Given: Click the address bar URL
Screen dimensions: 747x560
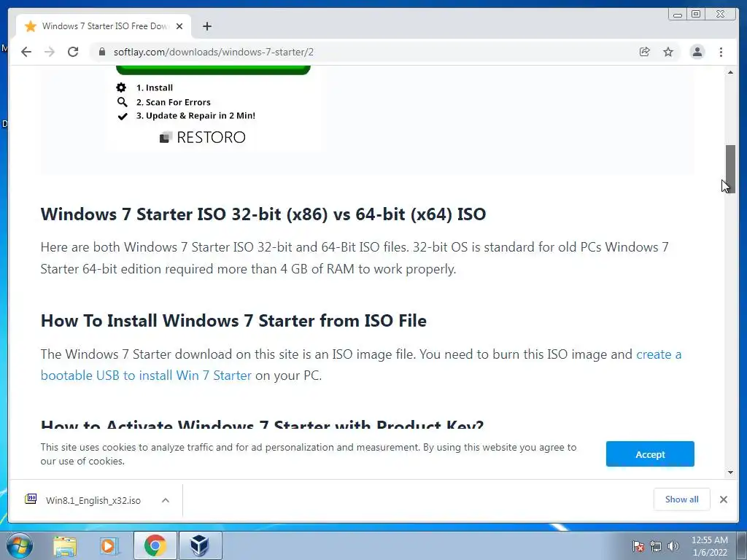Looking at the screenshot, I should 214,52.
